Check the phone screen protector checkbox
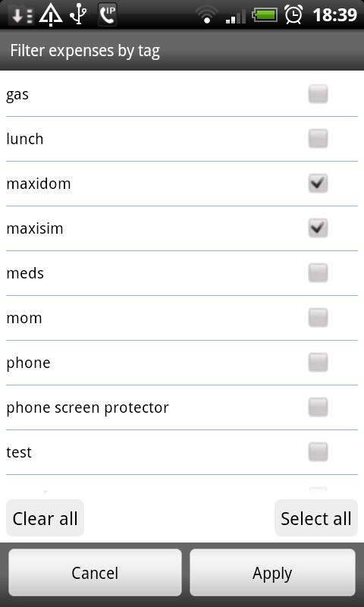 pyautogui.click(x=318, y=407)
